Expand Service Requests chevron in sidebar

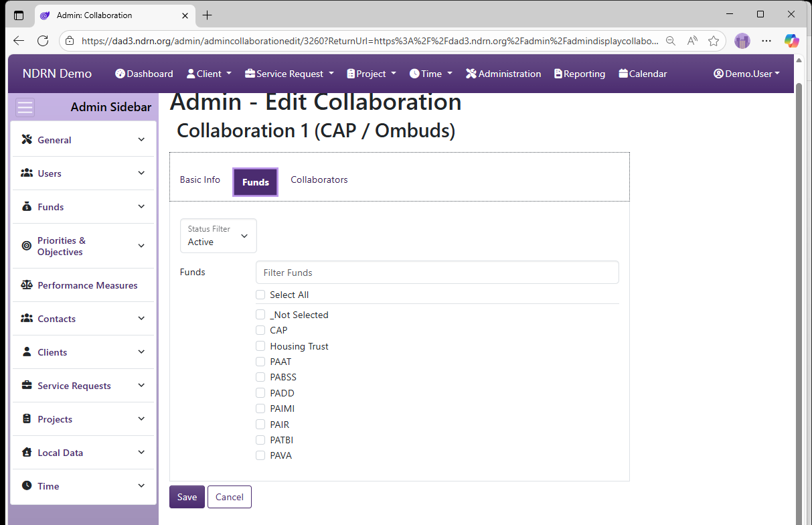[x=141, y=386]
